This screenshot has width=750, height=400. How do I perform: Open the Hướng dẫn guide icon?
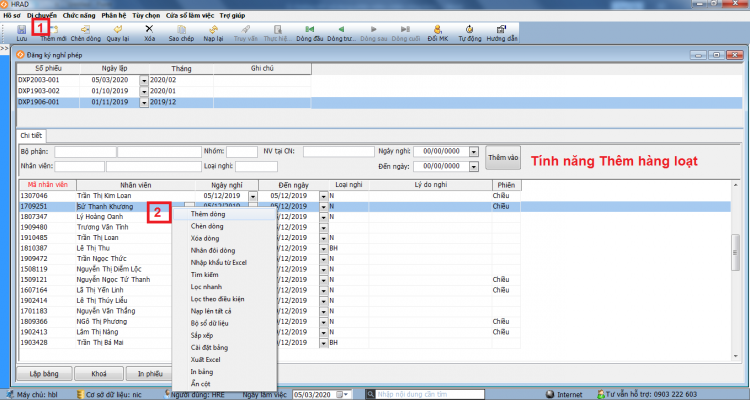click(x=501, y=29)
